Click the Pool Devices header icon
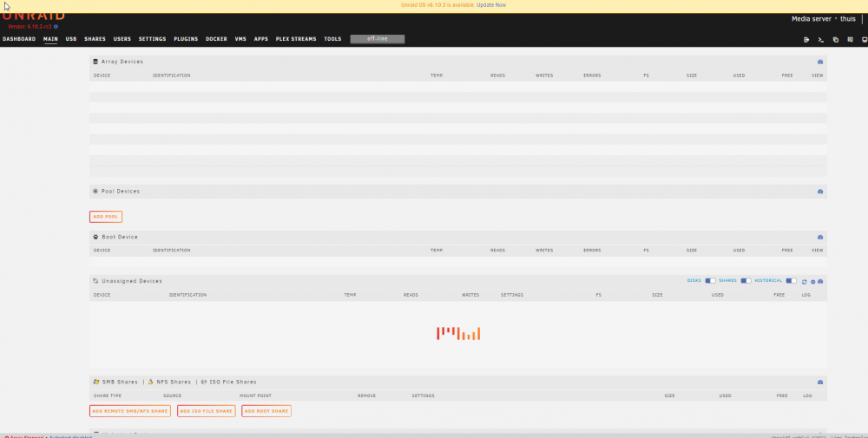 [x=95, y=192]
